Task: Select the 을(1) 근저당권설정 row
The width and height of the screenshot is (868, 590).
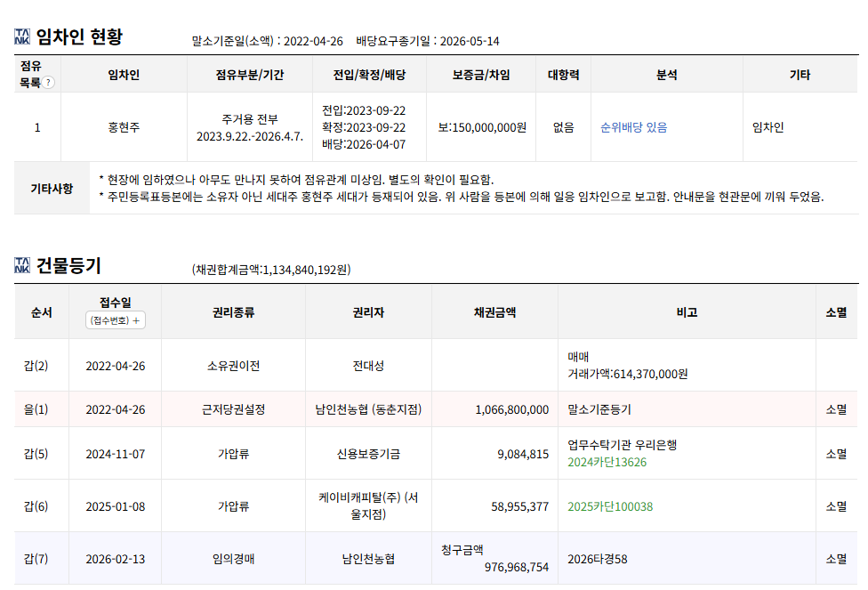Action: point(436,409)
